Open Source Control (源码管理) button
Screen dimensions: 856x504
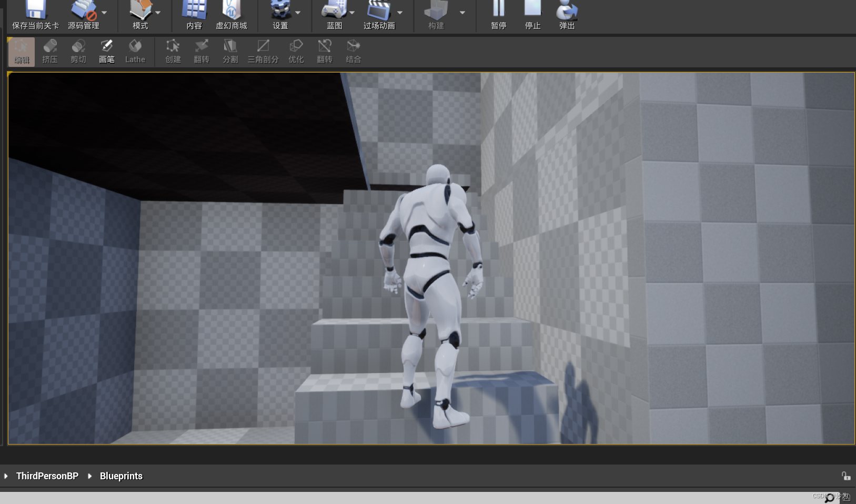click(83, 15)
